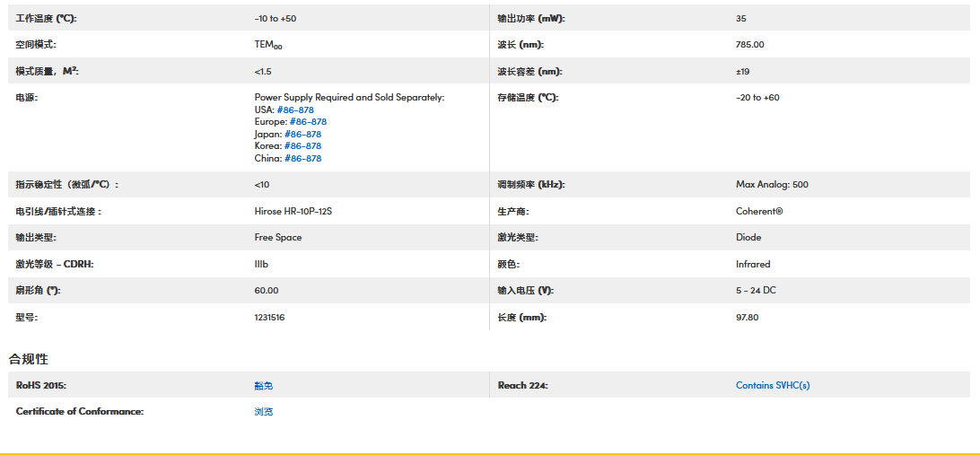This screenshot has width=980, height=455.
Task: Click the RoHS 2015 豁免 link
Action: [x=263, y=386]
